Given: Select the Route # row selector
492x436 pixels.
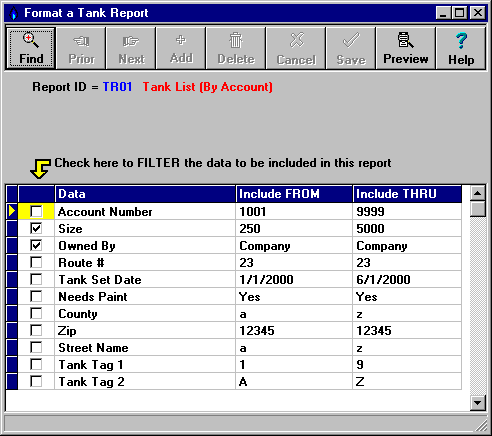Looking at the screenshot, I should pos(12,262).
